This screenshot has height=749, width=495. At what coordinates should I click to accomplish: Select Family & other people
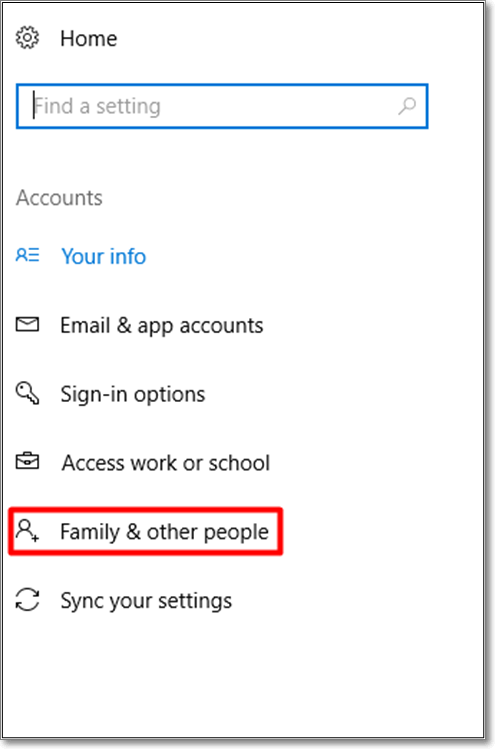(x=164, y=532)
